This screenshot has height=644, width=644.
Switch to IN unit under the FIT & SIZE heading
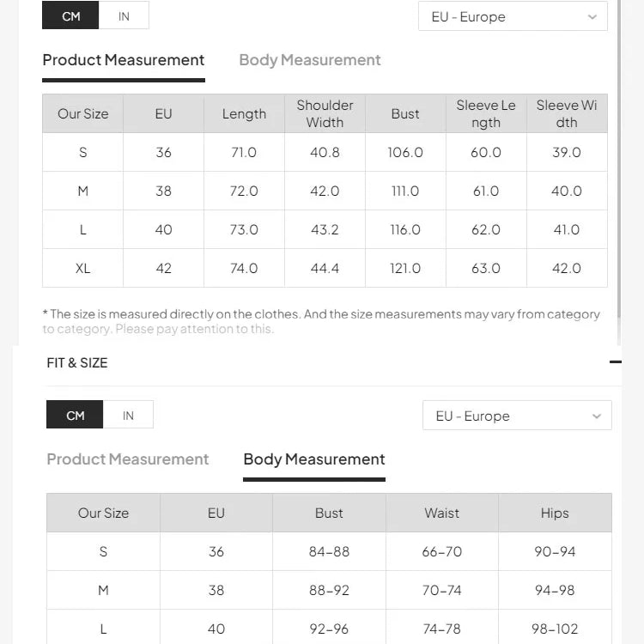click(128, 416)
